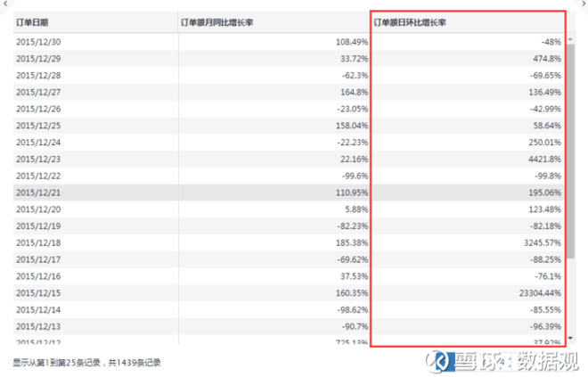Click the value 108.49% in month column
Viewport: 588px width, 377px height.
click(352, 42)
